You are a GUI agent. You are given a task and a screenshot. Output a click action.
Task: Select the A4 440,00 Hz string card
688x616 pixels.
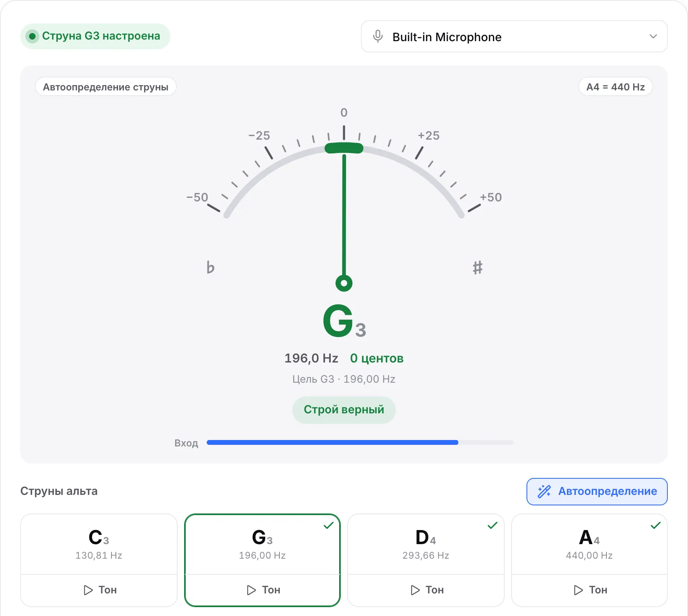(x=589, y=544)
